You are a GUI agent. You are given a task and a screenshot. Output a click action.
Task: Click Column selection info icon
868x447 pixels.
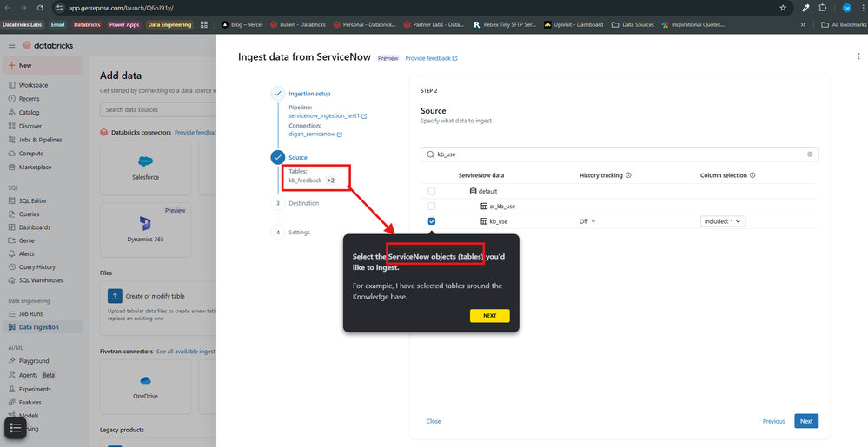(754, 175)
